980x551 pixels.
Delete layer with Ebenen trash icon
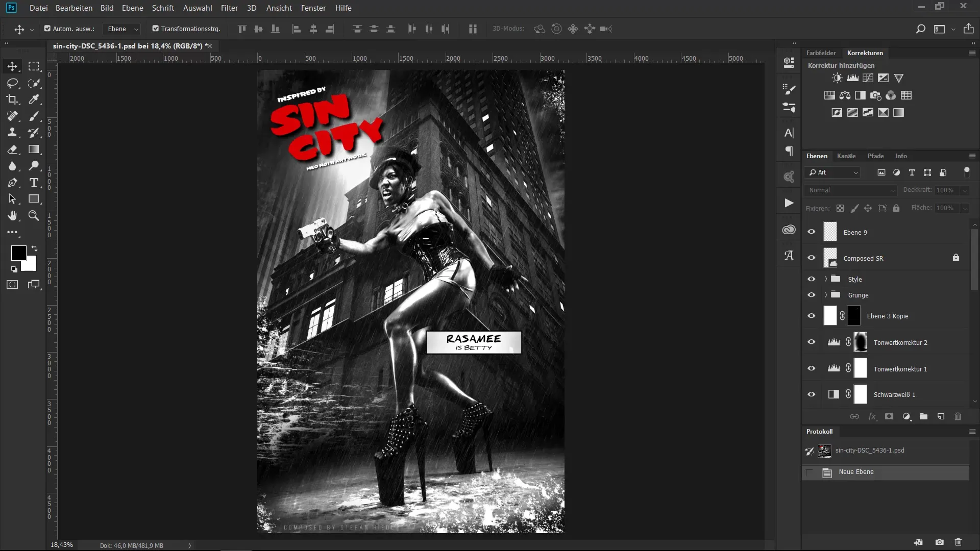tap(958, 417)
